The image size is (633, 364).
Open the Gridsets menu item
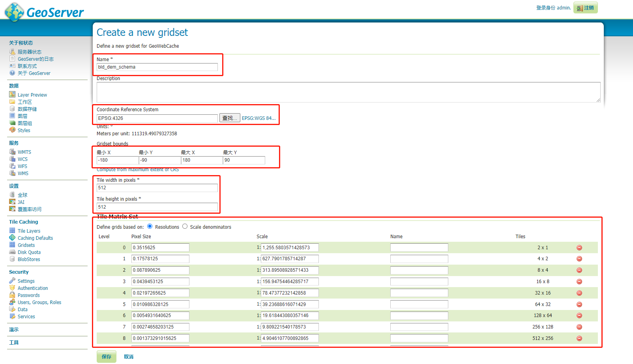coord(26,245)
